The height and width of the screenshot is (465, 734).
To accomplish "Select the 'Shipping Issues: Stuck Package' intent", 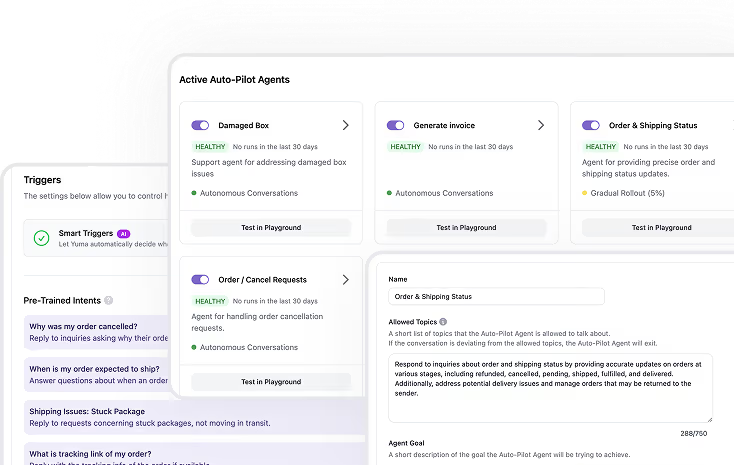I will pos(194,417).
